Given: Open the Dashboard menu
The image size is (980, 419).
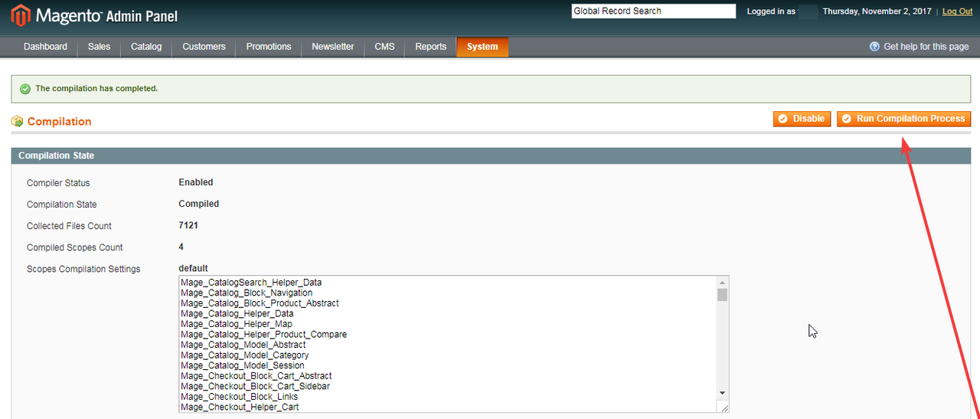Looking at the screenshot, I should (45, 47).
